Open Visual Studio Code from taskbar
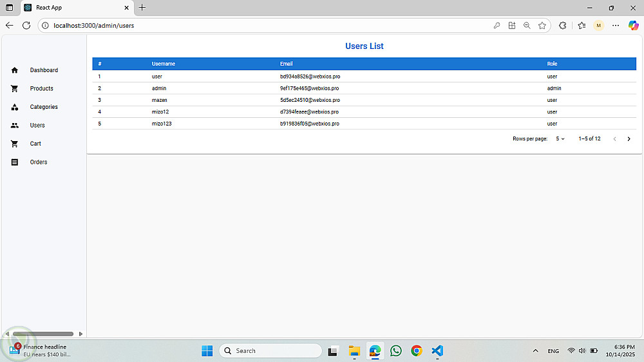 point(437,351)
